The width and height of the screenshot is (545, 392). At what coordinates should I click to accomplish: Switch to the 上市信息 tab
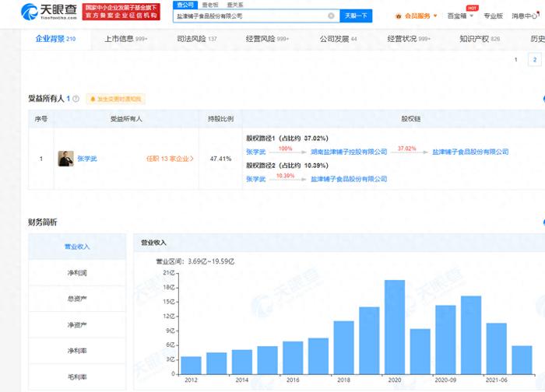[x=126, y=39]
